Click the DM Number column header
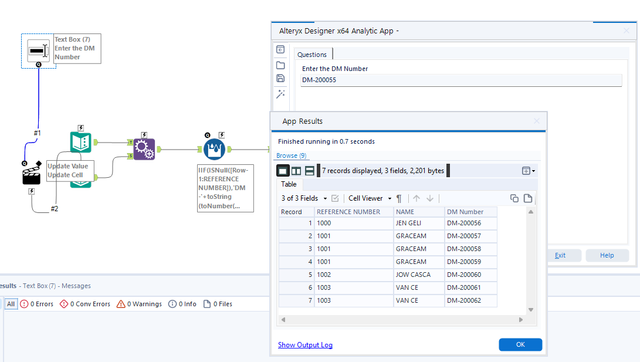The height and width of the screenshot is (362, 640). [x=471, y=212]
